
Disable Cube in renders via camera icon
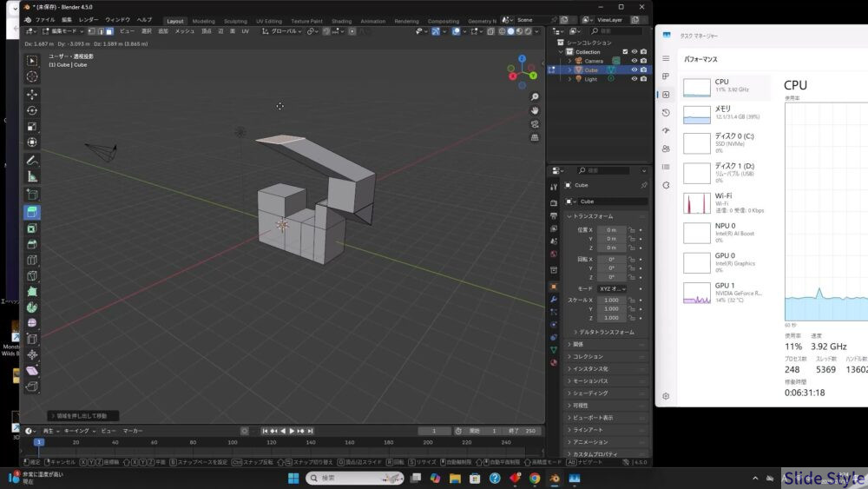point(643,69)
